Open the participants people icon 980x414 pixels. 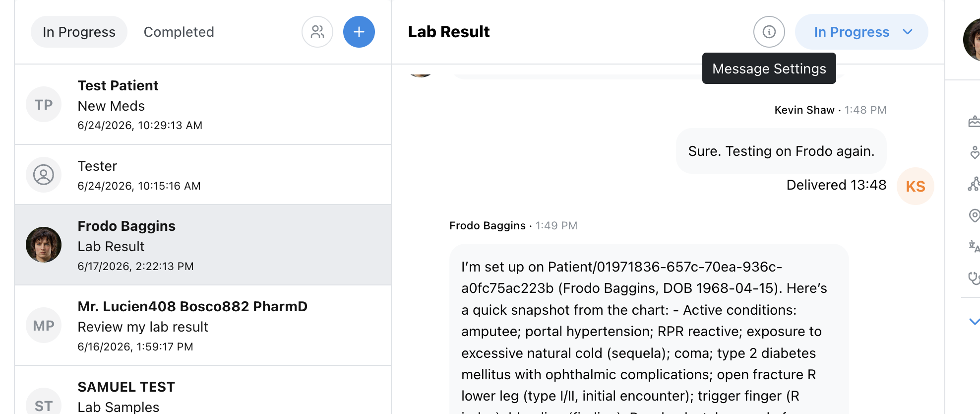point(317,32)
